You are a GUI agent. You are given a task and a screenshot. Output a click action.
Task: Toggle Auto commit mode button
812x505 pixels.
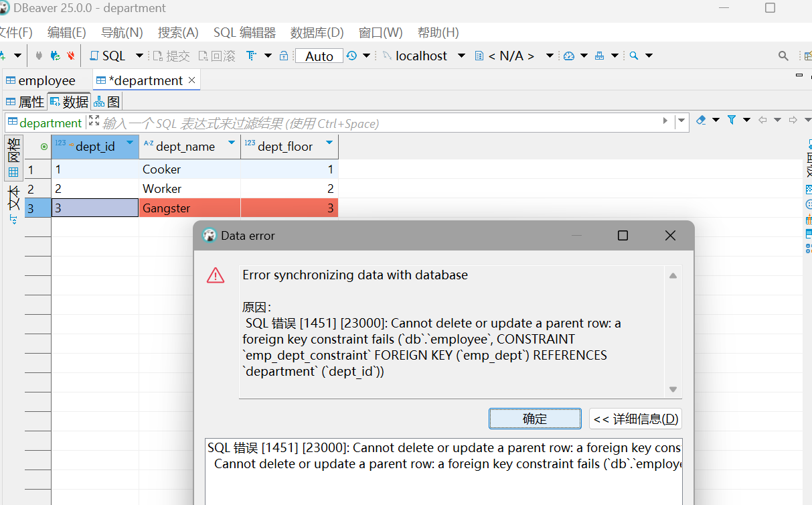click(319, 56)
